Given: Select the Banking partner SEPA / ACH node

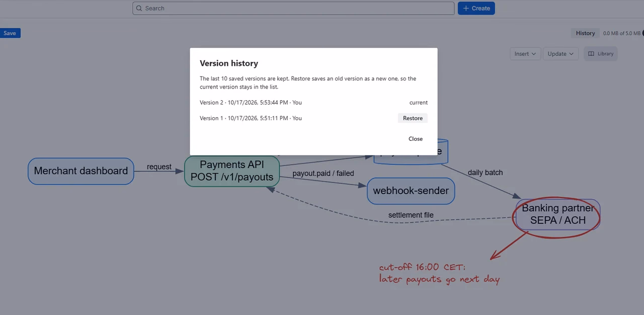Looking at the screenshot, I should (557, 214).
